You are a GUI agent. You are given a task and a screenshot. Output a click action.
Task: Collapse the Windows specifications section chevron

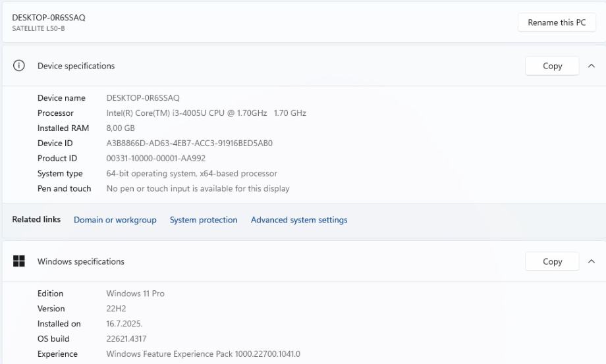click(591, 261)
